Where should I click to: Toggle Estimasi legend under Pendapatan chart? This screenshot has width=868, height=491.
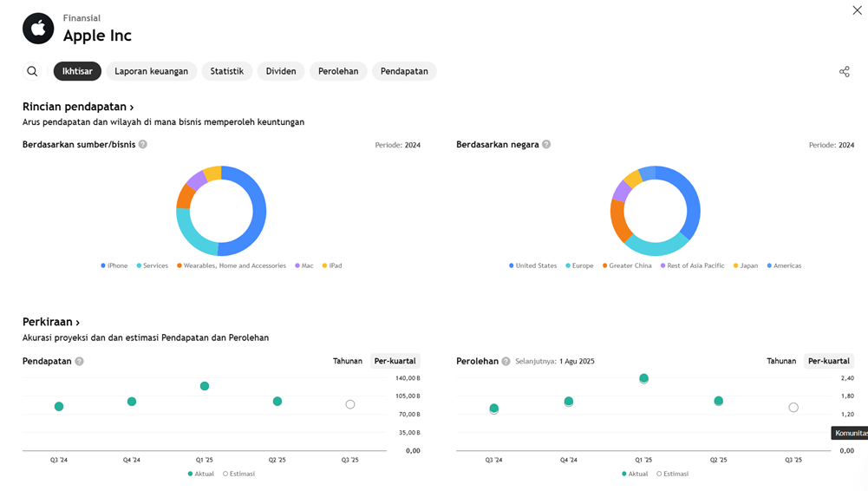click(238, 474)
